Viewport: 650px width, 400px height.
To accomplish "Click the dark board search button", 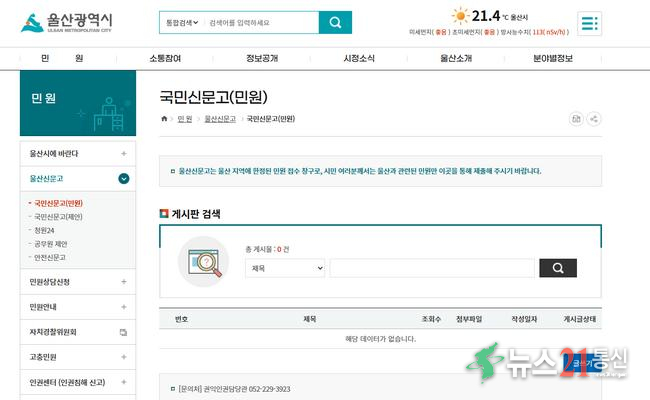I will (557, 268).
